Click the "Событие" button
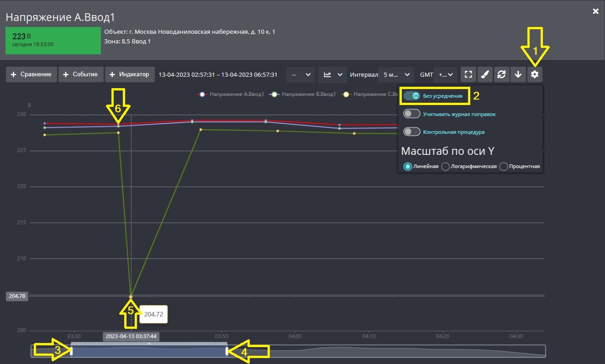Image resolution: width=605 pixels, height=364 pixels. click(81, 74)
